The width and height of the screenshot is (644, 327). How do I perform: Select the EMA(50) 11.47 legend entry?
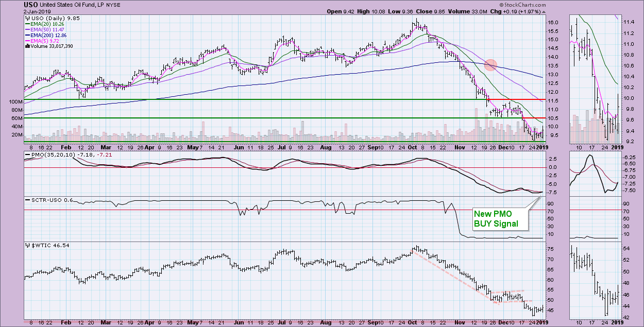click(45, 29)
